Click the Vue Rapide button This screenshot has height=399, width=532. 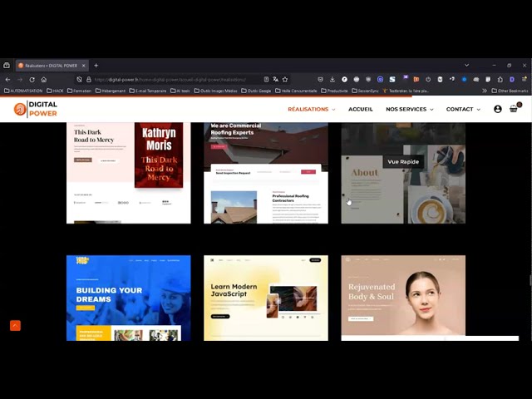click(x=403, y=162)
